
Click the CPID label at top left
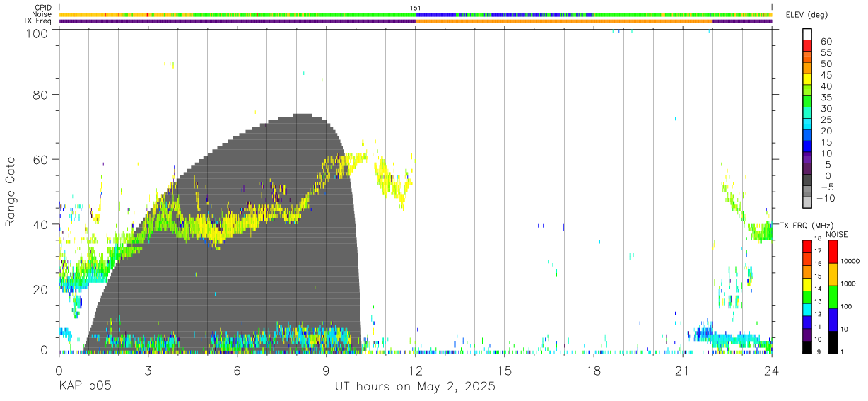coord(44,8)
